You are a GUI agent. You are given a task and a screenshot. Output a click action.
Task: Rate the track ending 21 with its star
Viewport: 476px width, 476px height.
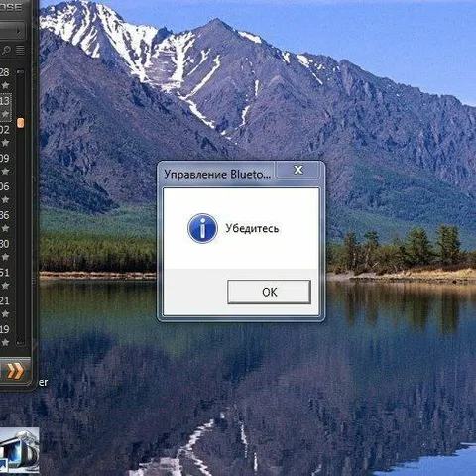5,313
